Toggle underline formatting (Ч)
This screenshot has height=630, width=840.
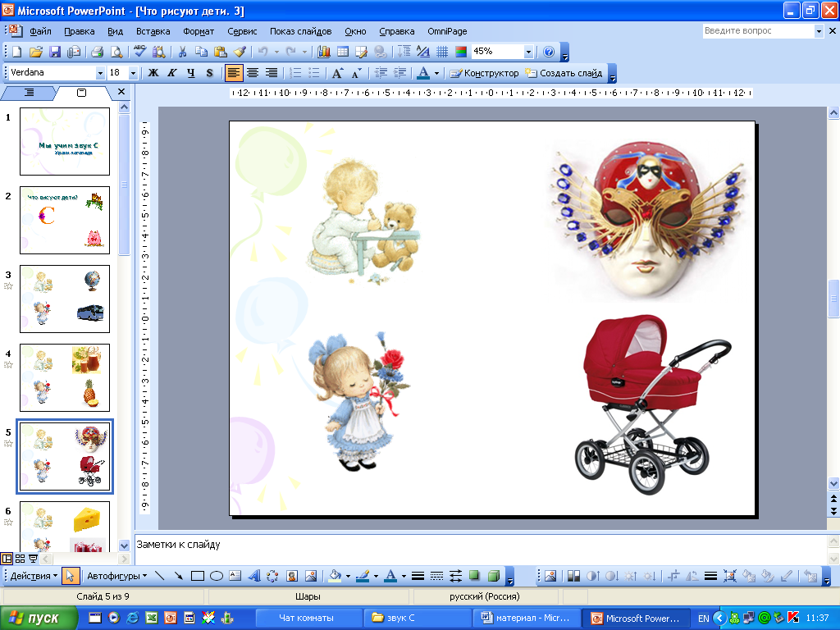click(x=190, y=73)
